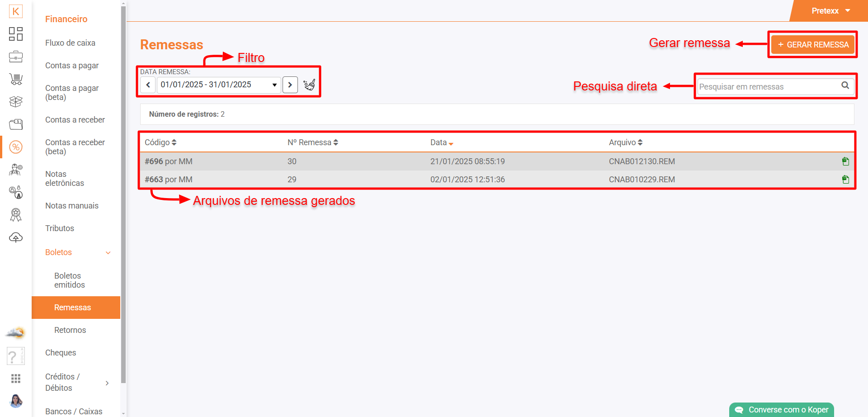Go to next date period
Screen dimensions: 868x417
pos(290,85)
